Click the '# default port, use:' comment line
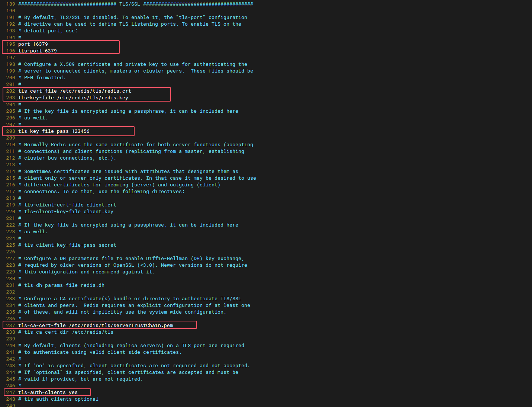This screenshot has height=407, width=532. [48, 31]
